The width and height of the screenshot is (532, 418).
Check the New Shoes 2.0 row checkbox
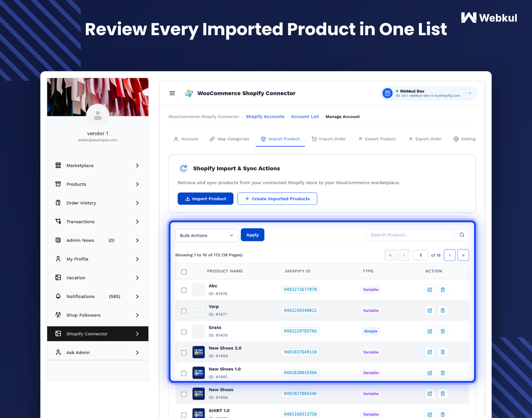(184, 353)
